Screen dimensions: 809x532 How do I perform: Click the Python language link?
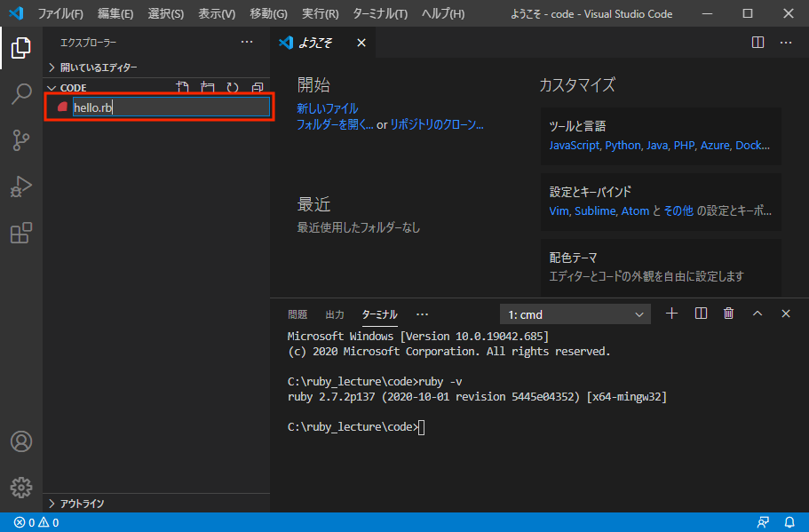[623, 146]
